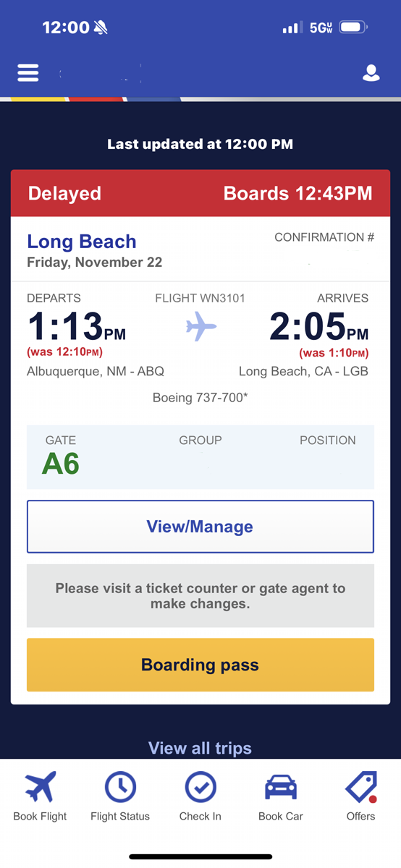401x868 pixels.
Task: Select the Book Car icon
Action: point(281,787)
